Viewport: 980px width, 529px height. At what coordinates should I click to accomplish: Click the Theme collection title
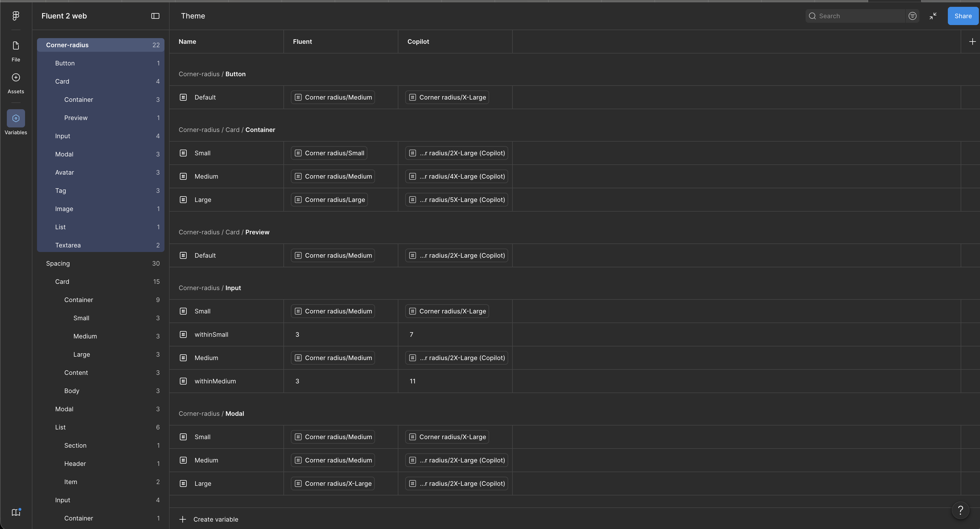pos(193,16)
